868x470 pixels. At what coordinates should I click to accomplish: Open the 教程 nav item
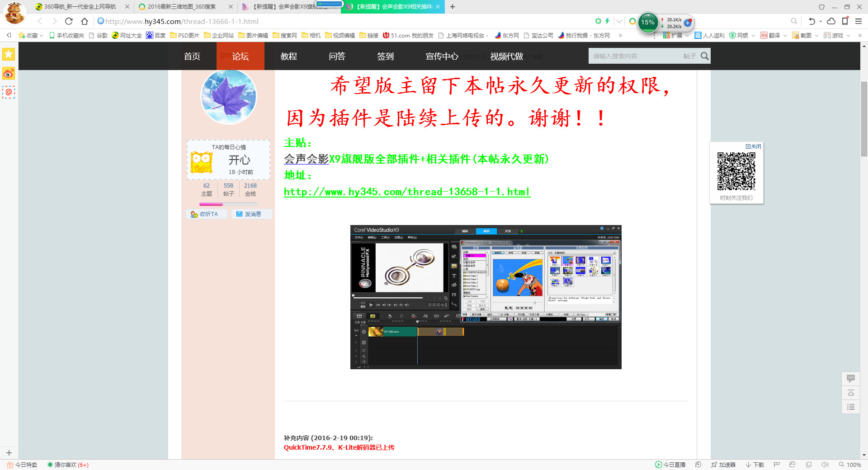289,56
